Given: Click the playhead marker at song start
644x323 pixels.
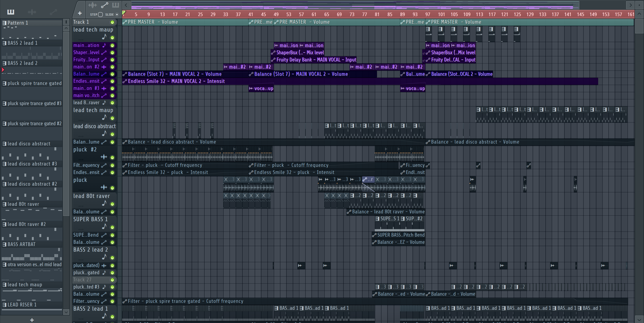Looking at the screenshot, I should tap(124, 13).
